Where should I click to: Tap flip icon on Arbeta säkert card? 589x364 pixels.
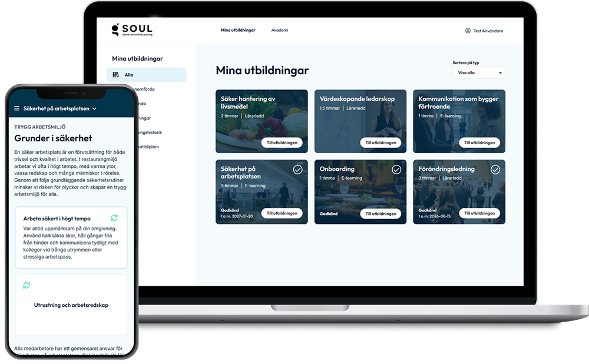point(114,218)
